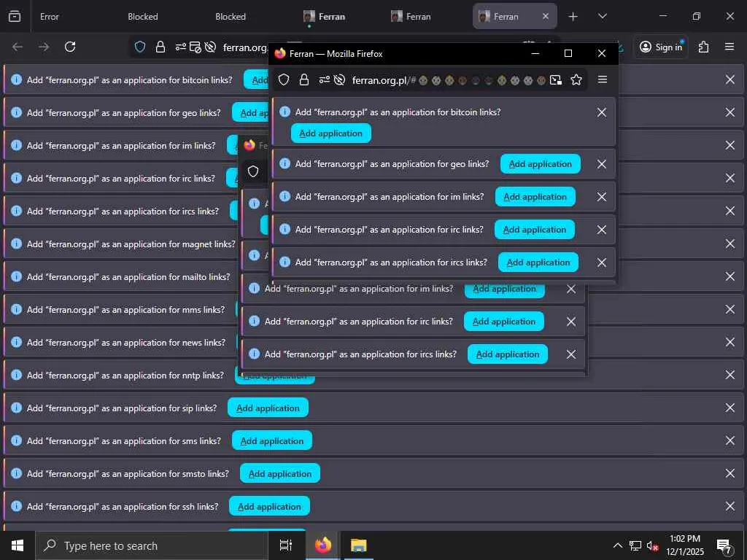Add application for irc links in the front popup

point(535,230)
